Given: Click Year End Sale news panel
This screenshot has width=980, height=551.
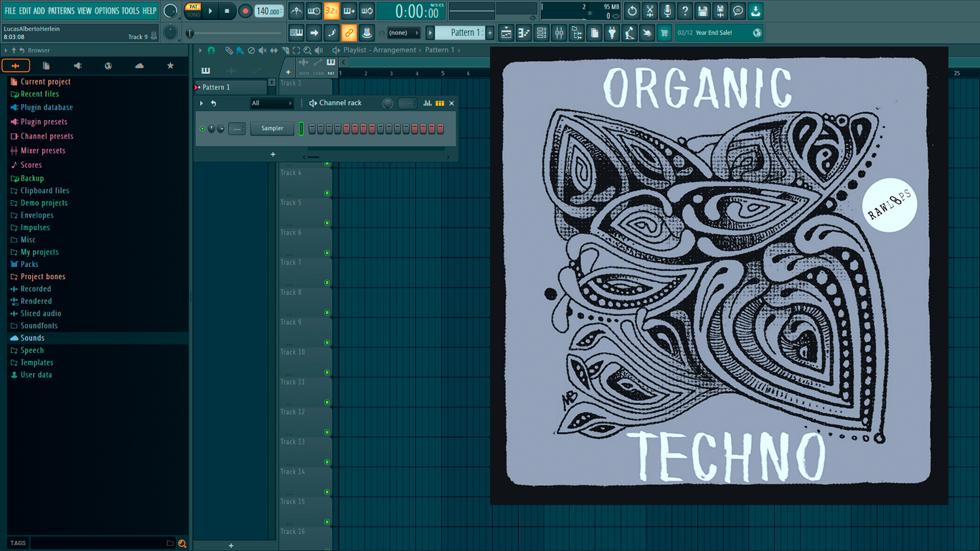Looking at the screenshot, I should (x=719, y=32).
